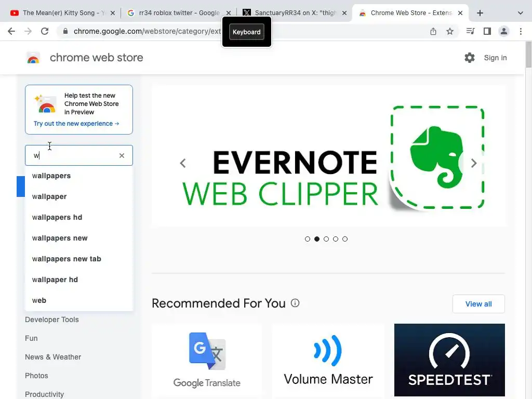Close the Chrome Web Store tab
This screenshot has width=532, height=399.
(x=460, y=13)
